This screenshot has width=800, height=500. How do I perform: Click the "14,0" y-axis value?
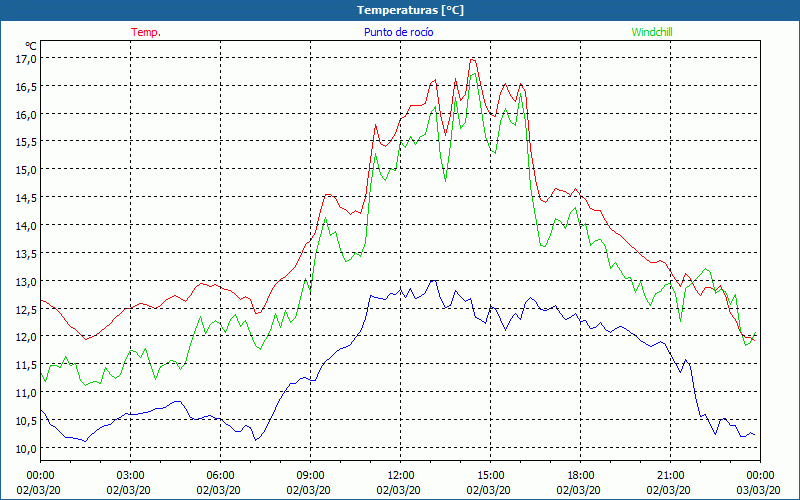coord(26,226)
